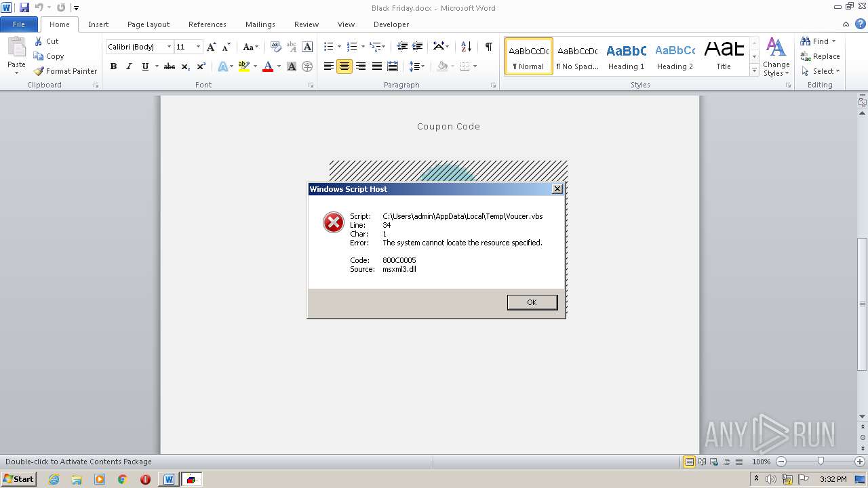Apply red font color
Screen dimensions: 868x488
[268, 66]
